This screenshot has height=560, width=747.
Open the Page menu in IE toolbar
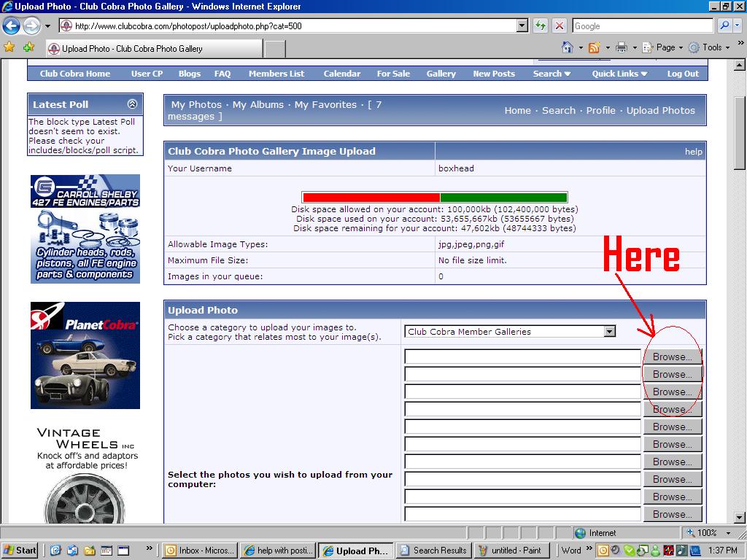tap(666, 47)
